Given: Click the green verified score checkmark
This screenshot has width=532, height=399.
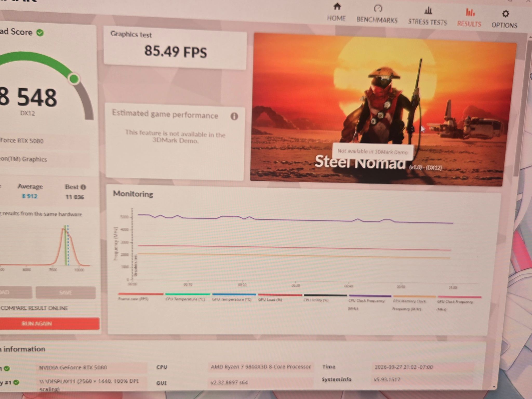Looking at the screenshot, I should coord(40,33).
